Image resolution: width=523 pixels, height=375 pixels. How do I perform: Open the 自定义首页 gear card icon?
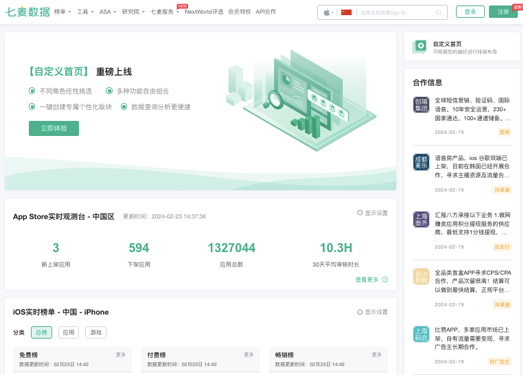point(420,47)
